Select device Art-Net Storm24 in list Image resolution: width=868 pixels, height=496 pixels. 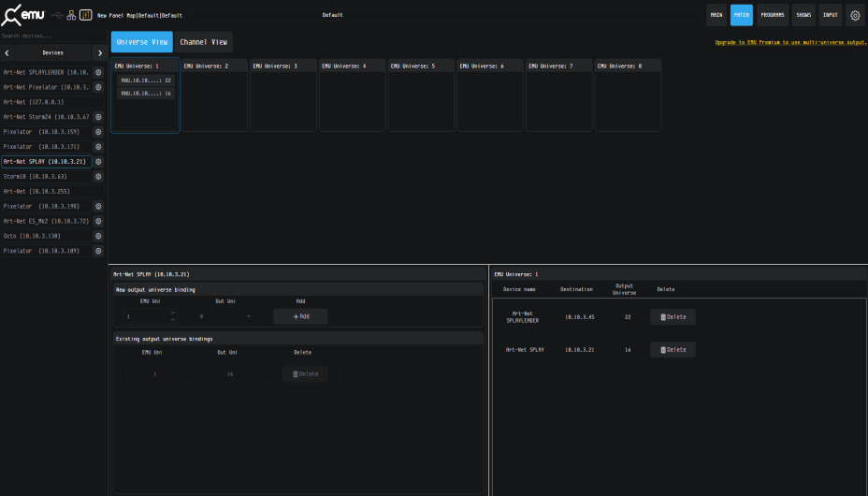47,117
